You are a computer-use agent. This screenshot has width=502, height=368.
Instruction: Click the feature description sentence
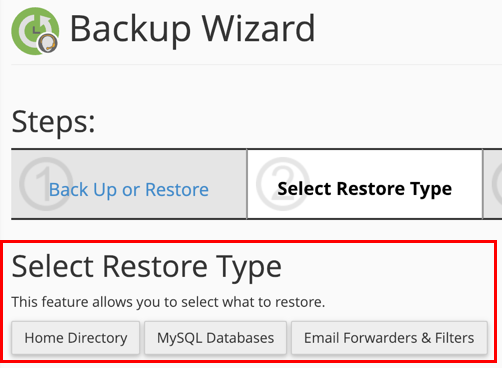click(x=168, y=302)
